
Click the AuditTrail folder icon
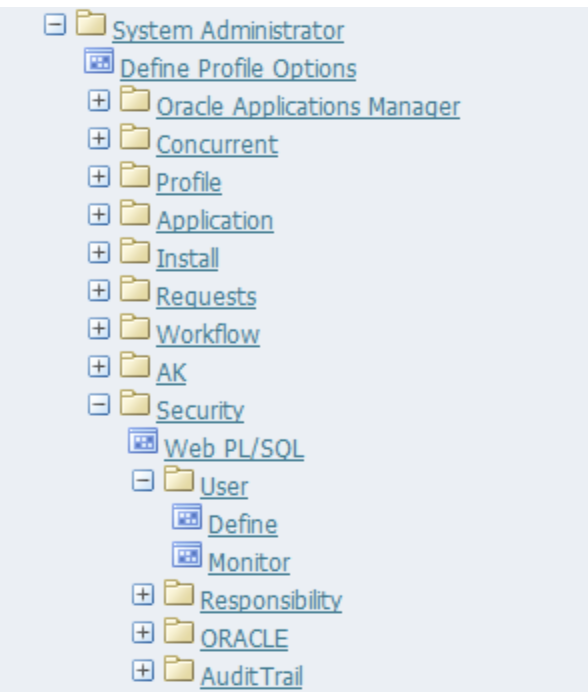point(179,668)
